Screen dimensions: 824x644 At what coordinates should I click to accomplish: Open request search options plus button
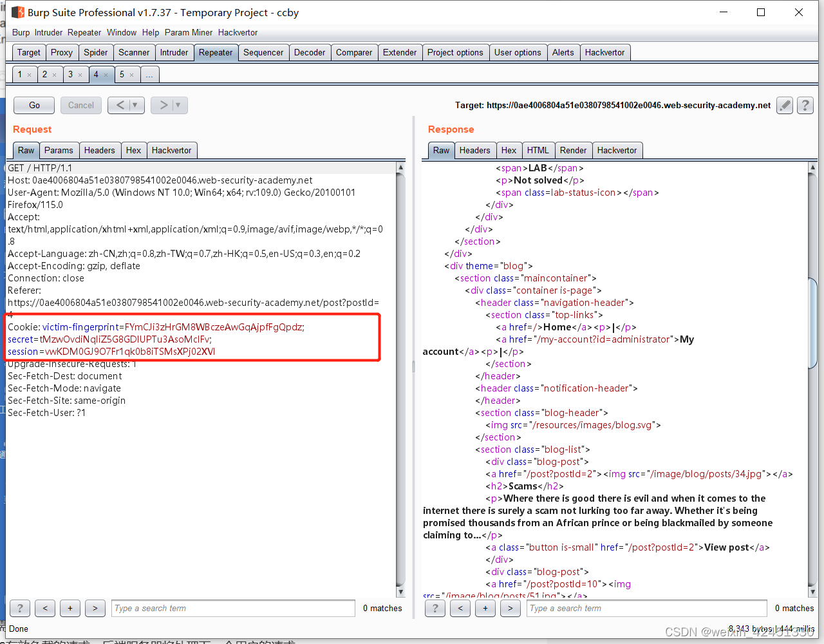(x=70, y=608)
